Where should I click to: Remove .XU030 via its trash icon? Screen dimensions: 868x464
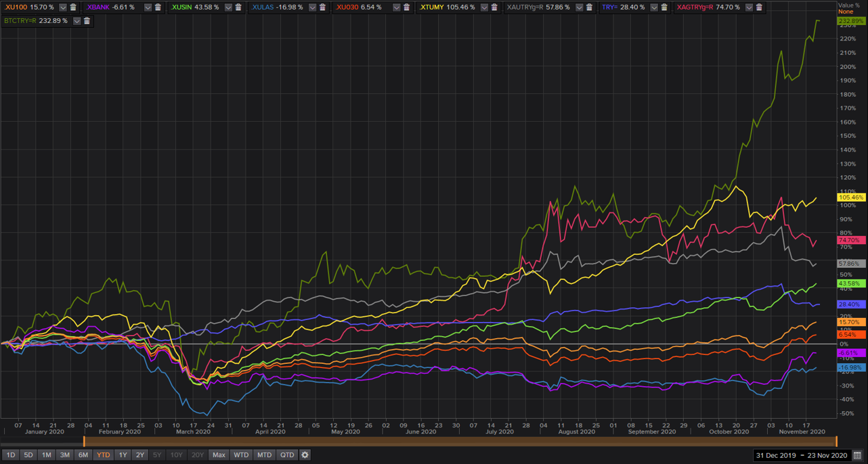point(406,7)
